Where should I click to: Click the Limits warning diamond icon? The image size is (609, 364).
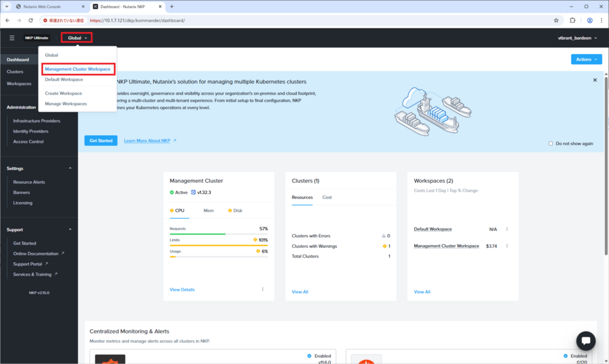255,240
